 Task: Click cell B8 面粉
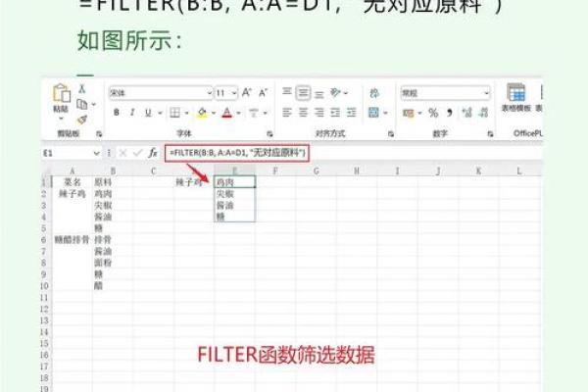click(x=113, y=263)
